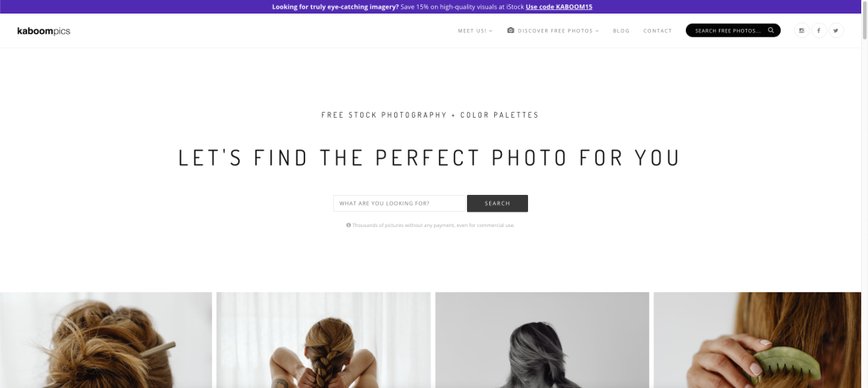Screen dimensions: 868x388
Task: Focus the 'What are you looking for?' field
Action: pos(400,203)
